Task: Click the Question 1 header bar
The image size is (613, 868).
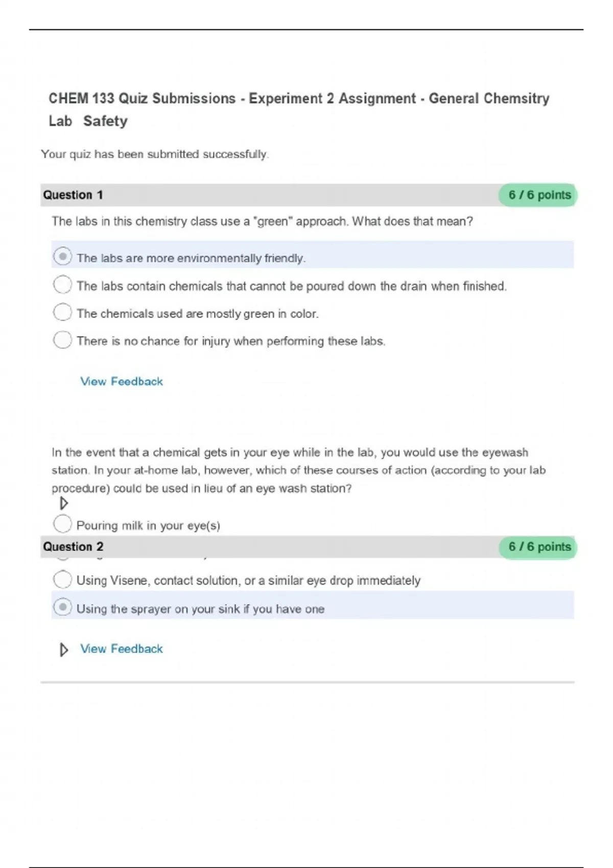Action: pyautogui.click(x=255, y=195)
